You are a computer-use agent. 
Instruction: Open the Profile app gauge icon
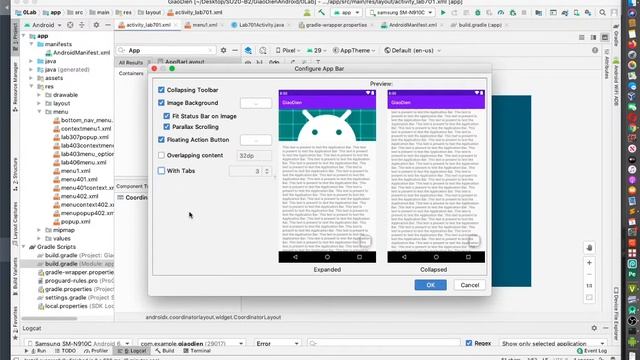pos(501,13)
